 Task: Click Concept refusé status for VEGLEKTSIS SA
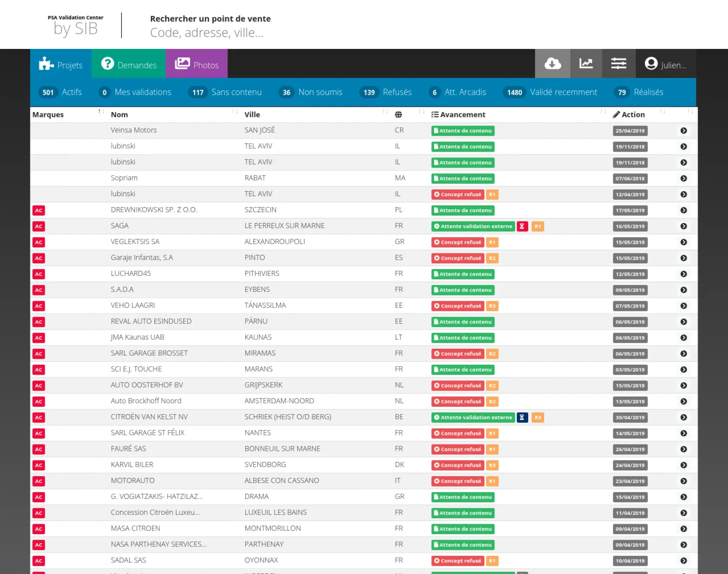click(458, 242)
